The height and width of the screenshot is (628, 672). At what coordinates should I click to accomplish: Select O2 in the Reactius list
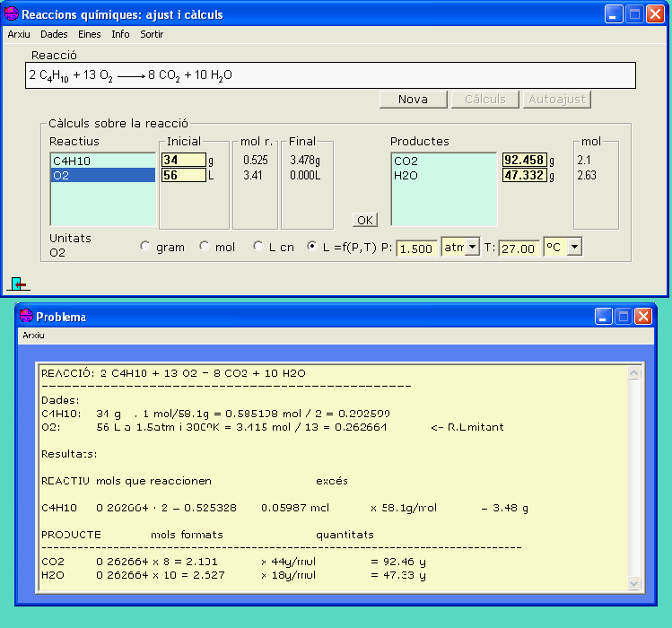click(x=103, y=175)
